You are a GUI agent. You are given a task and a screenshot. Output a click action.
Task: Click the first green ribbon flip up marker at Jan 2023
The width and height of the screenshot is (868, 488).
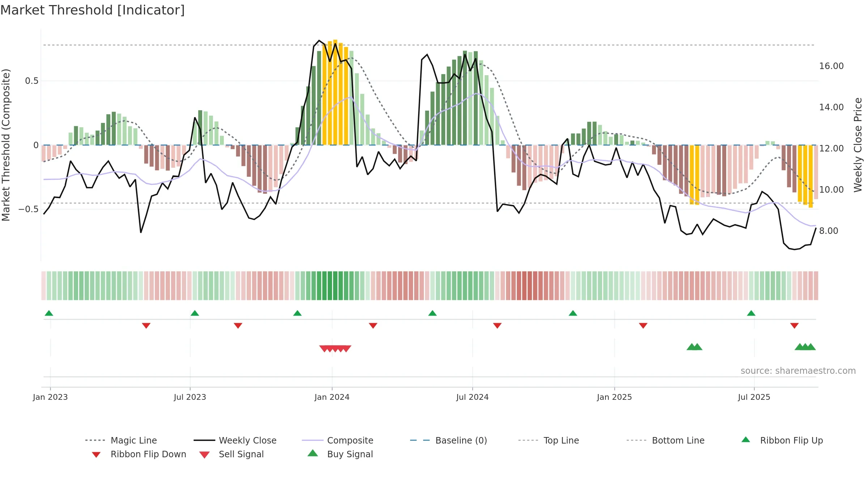click(49, 313)
